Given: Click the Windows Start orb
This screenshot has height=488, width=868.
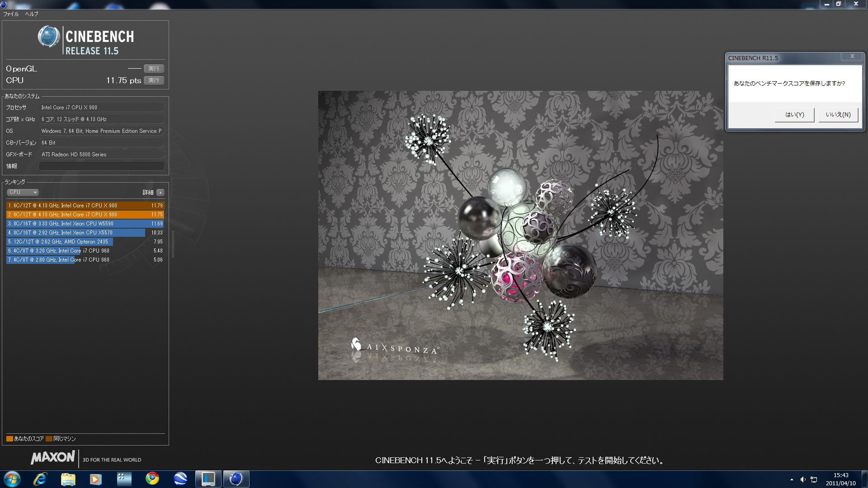Looking at the screenshot, I should 12,479.
